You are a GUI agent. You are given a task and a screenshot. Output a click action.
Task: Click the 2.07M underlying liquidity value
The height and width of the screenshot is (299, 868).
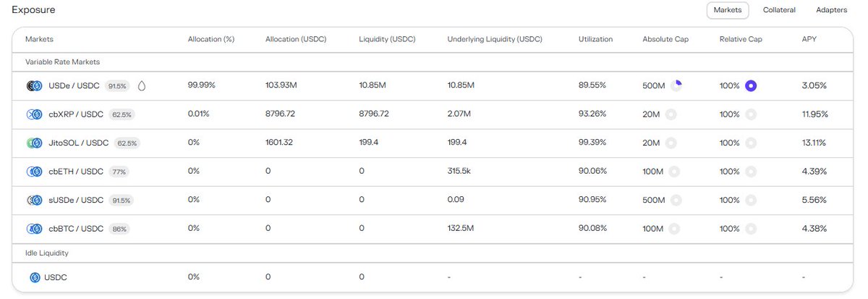coord(459,114)
